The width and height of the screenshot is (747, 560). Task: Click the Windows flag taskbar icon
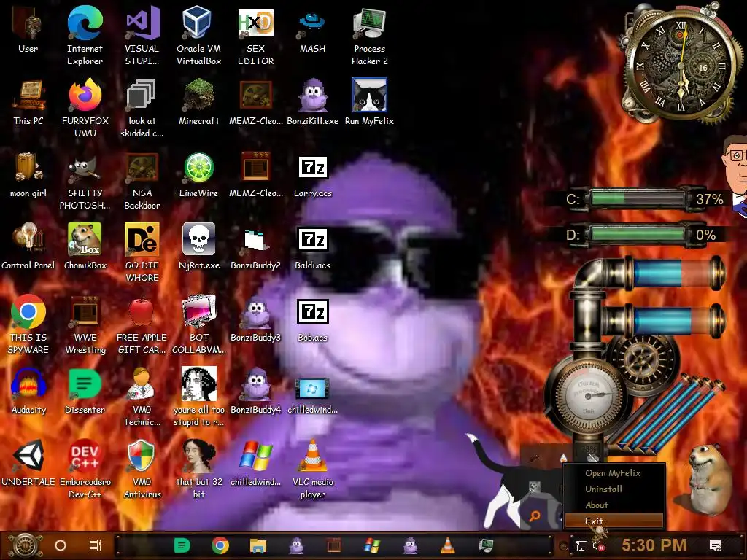(x=371, y=545)
